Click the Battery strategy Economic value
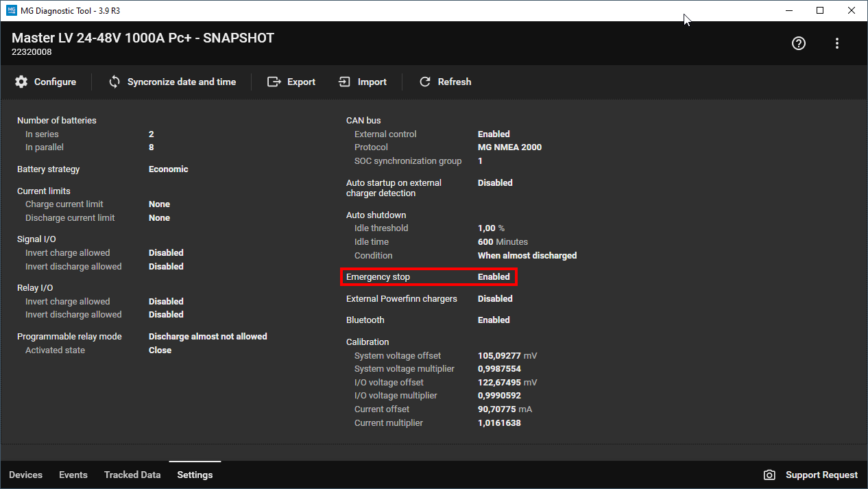868x489 pixels. tap(168, 169)
